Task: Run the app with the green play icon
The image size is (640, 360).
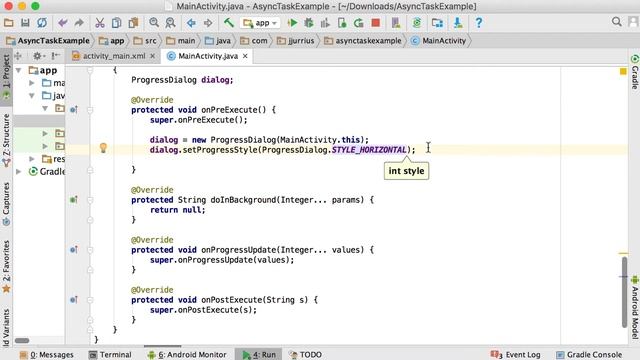Action: pyautogui.click(x=292, y=23)
